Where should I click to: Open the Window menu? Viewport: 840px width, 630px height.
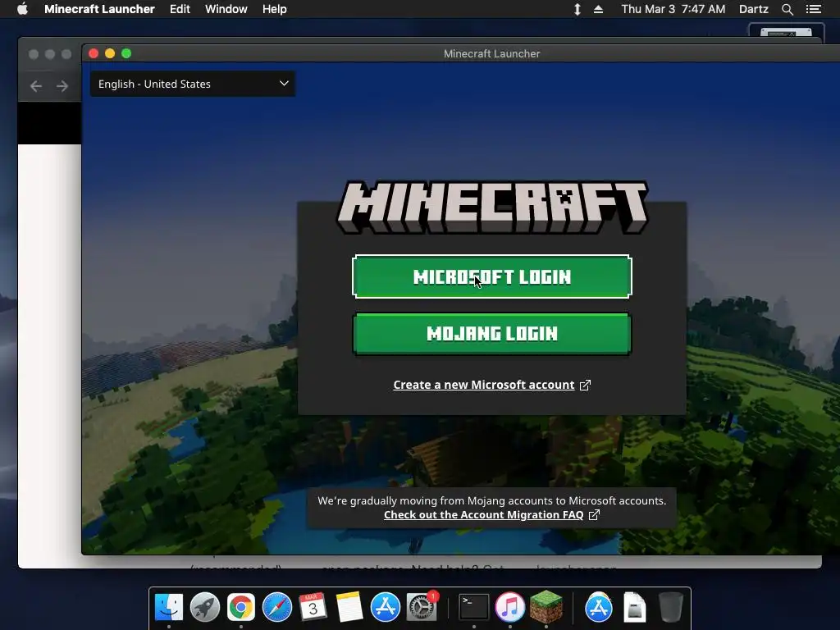[x=226, y=9]
